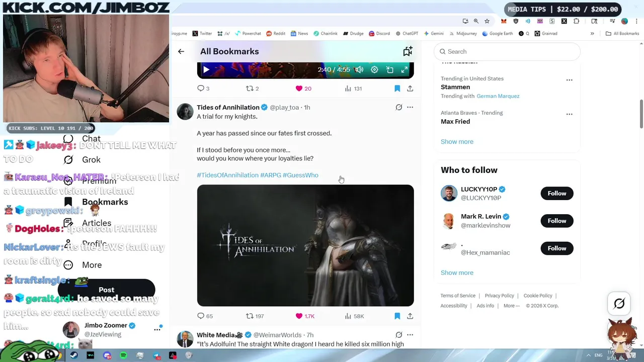Unlike the post with 1.7K likes
The image size is (644, 362).
(305, 316)
